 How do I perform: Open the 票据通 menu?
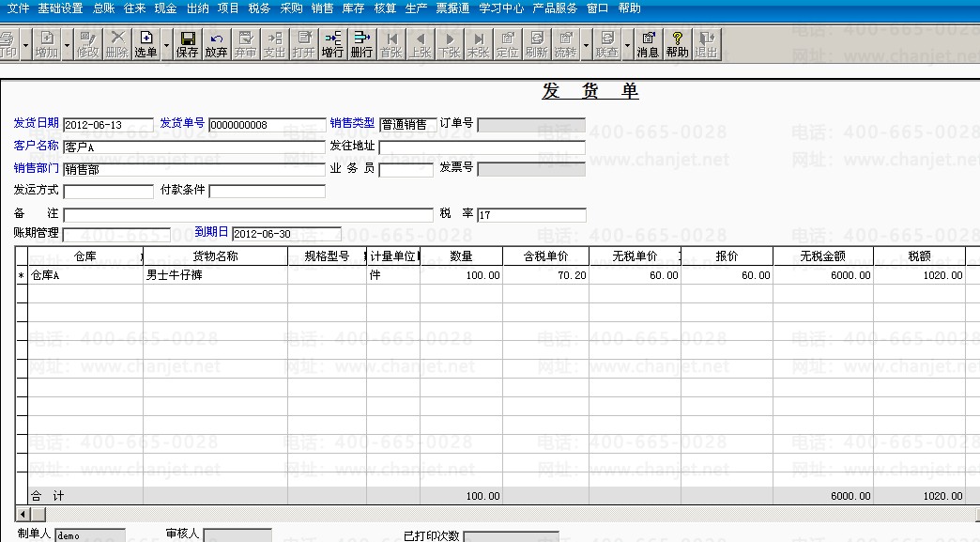point(452,8)
